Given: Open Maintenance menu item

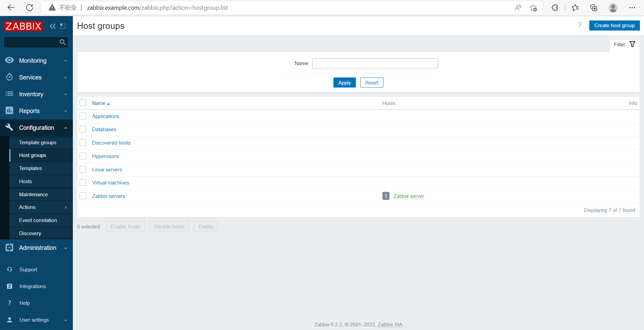Looking at the screenshot, I should (x=41, y=195).
